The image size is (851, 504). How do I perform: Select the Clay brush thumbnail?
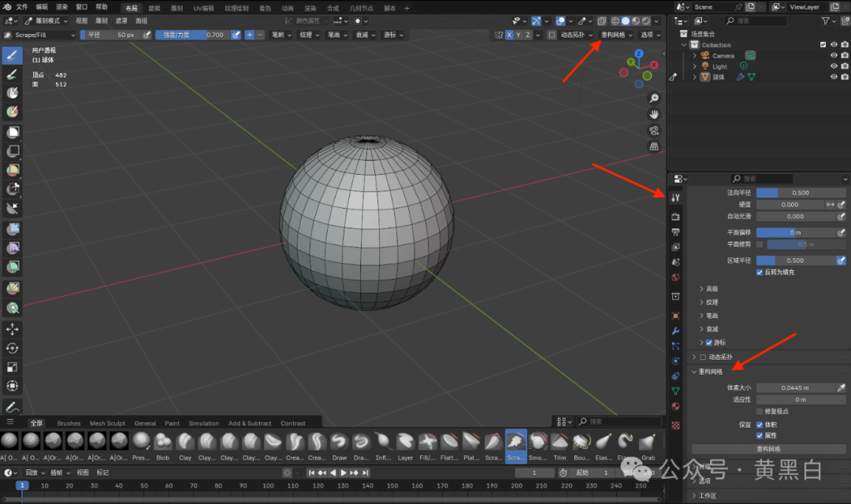pos(185,442)
